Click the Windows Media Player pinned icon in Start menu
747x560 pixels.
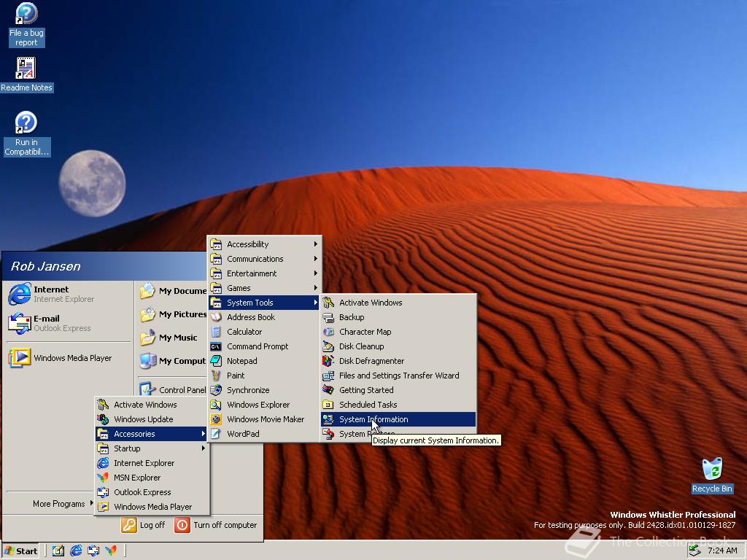tap(20, 358)
